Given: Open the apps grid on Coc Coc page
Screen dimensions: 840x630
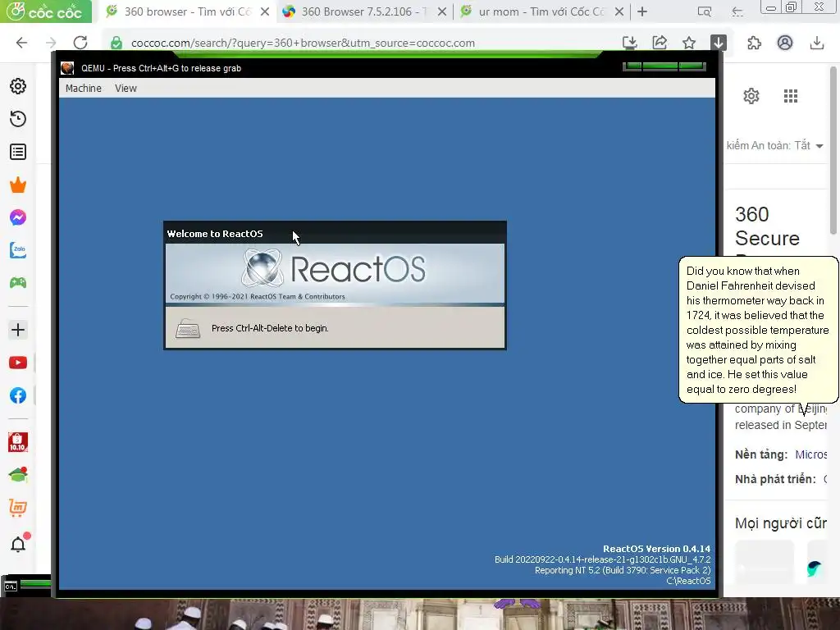Looking at the screenshot, I should click(791, 96).
